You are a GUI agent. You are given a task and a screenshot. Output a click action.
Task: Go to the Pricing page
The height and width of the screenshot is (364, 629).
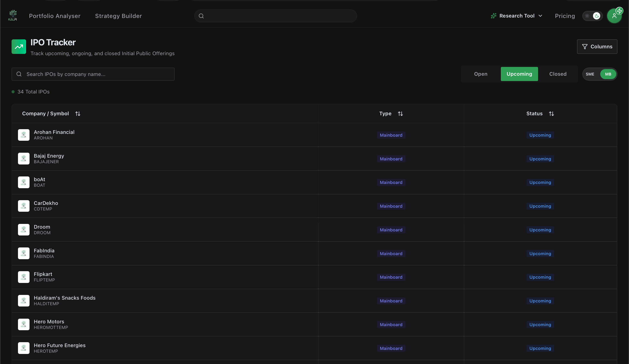[565, 16]
